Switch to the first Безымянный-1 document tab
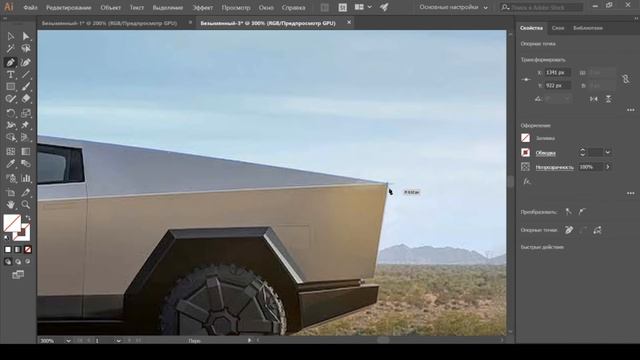This screenshot has height=360, width=640. pyautogui.click(x=109, y=23)
